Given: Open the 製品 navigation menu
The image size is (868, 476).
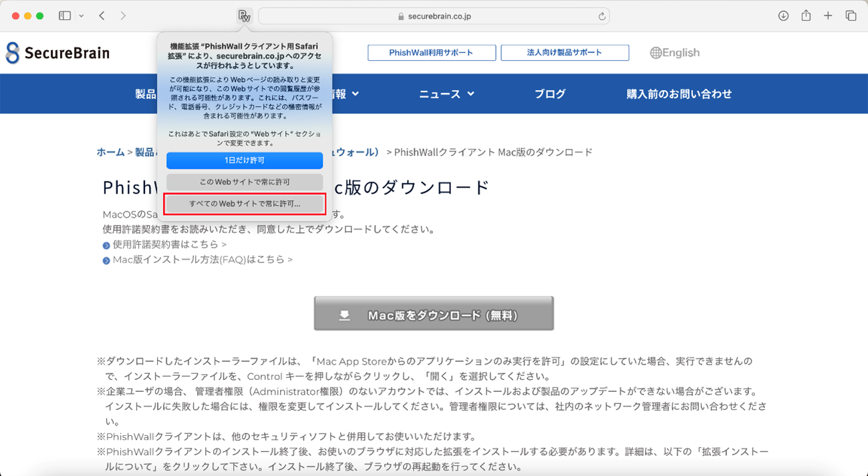Looking at the screenshot, I should (x=145, y=94).
